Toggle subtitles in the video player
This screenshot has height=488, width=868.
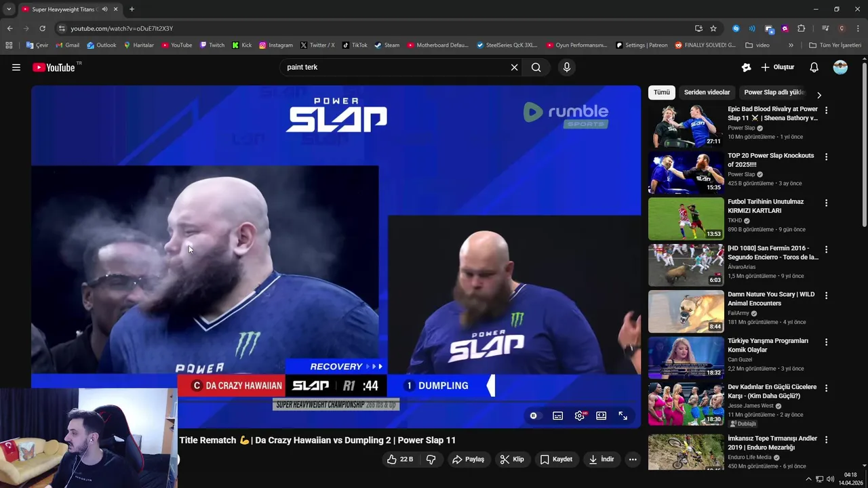(x=557, y=415)
